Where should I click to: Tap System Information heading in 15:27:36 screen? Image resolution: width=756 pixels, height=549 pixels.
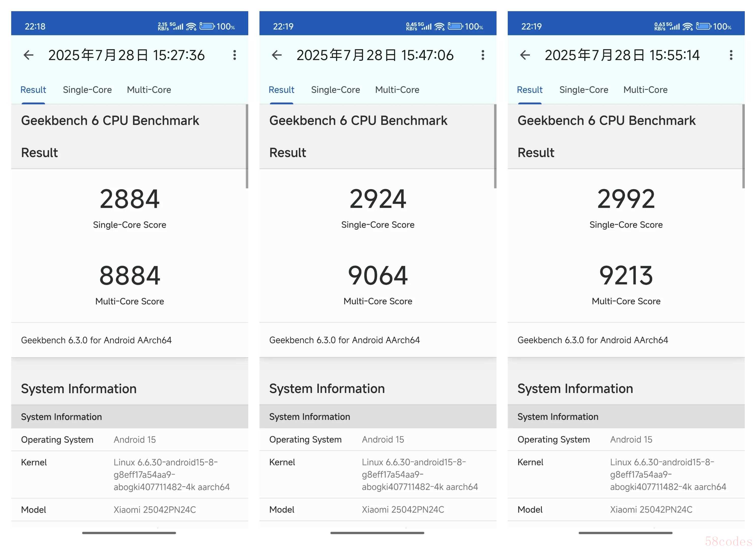click(79, 389)
